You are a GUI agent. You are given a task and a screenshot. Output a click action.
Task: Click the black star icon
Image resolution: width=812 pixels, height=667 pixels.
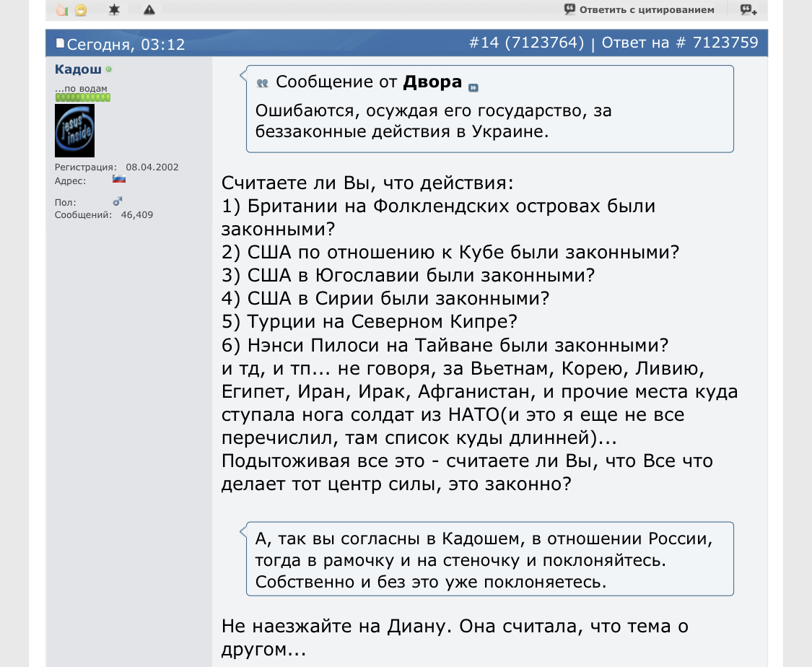114,9
